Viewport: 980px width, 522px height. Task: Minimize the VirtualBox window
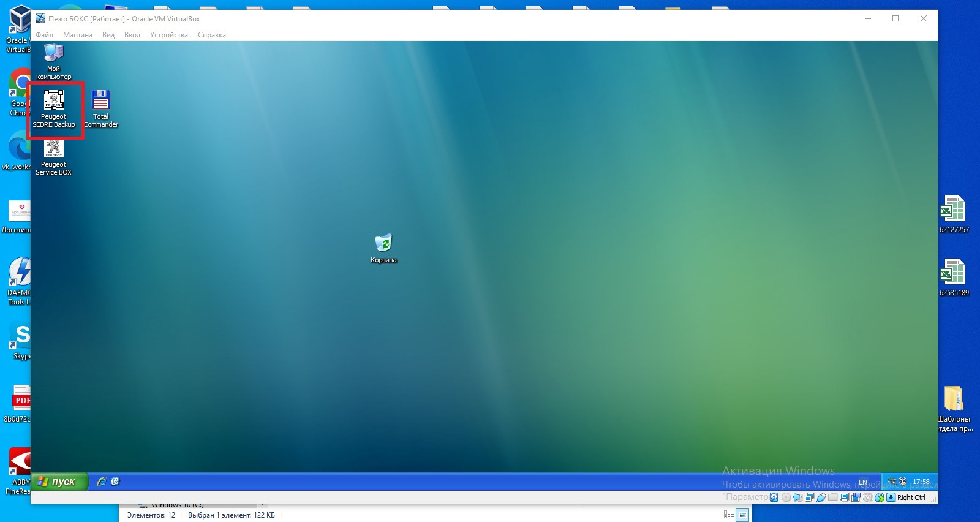(868, 18)
